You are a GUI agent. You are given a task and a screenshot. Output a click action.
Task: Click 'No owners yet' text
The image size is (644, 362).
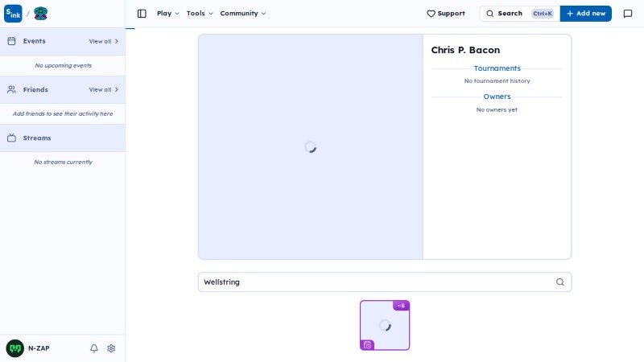[x=497, y=110]
